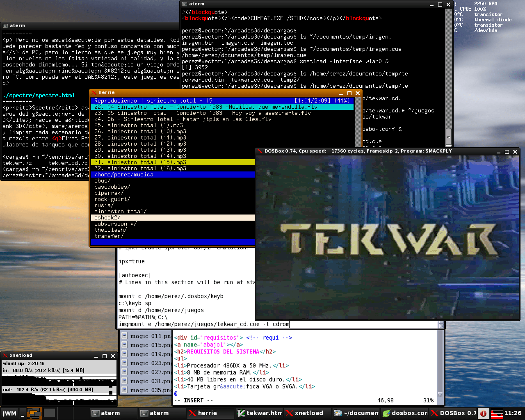The image size is (525, 420).
Task: Open the siniestro_total/ music folder
Action: pos(173,212)
